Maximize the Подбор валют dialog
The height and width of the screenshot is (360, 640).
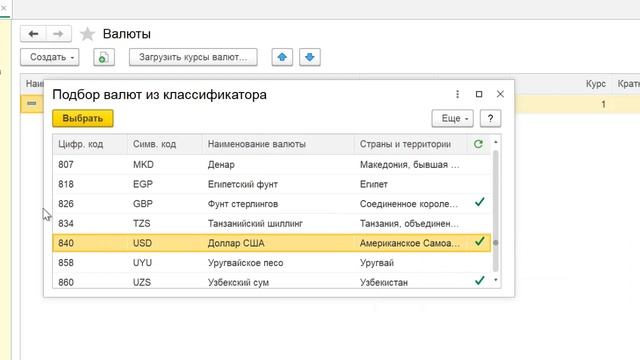click(479, 94)
